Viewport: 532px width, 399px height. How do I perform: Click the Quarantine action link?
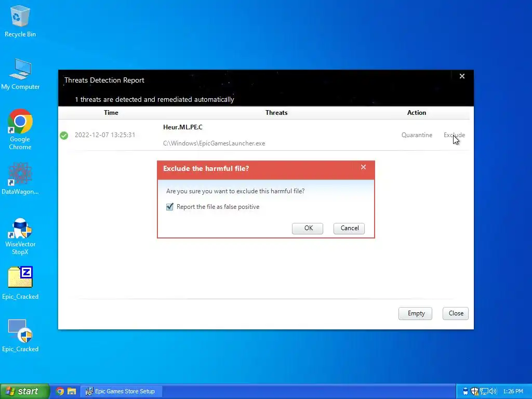pos(417,135)
